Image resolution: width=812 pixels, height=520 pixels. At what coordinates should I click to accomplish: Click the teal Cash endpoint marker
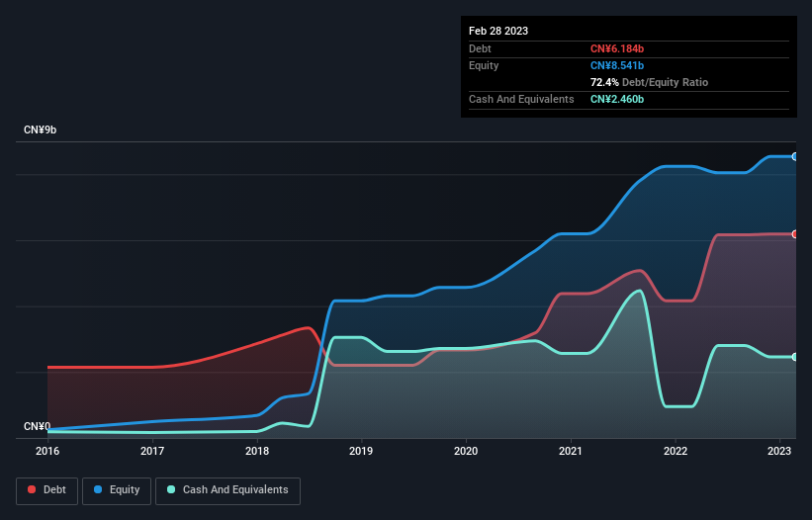(795, 357)
